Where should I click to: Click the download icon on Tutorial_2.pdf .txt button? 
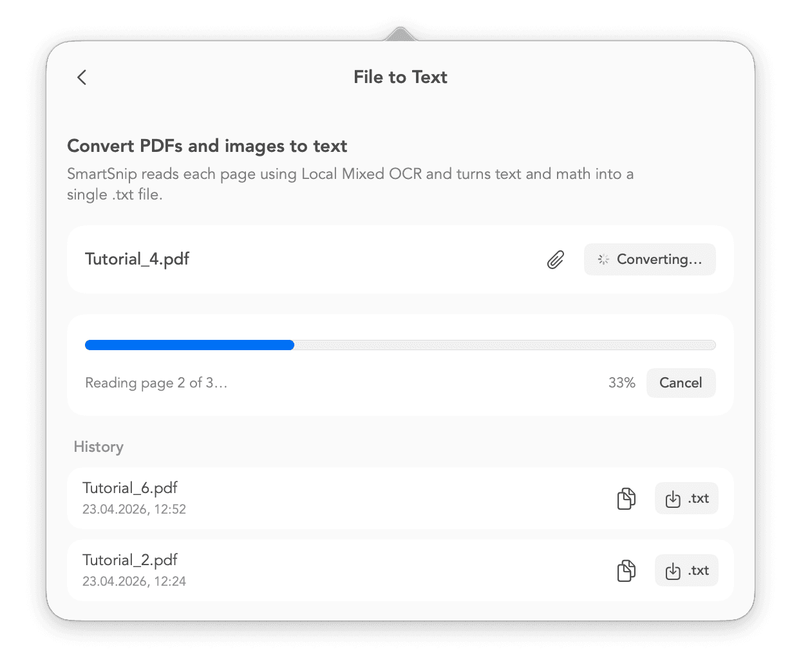coord(673,570)
